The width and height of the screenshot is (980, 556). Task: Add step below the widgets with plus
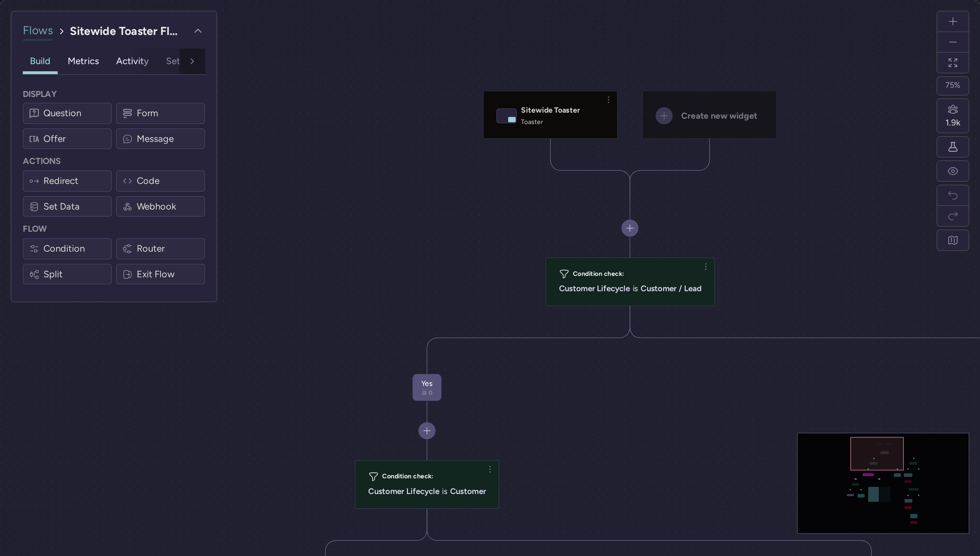pyautogui.click(x=630, y=228)
